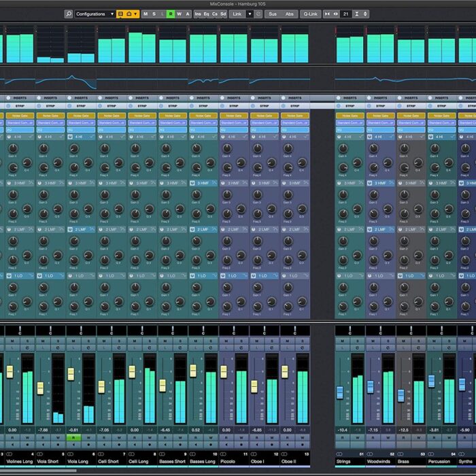Click stereo configuration icon on Woodwinds

click(370, 454)
